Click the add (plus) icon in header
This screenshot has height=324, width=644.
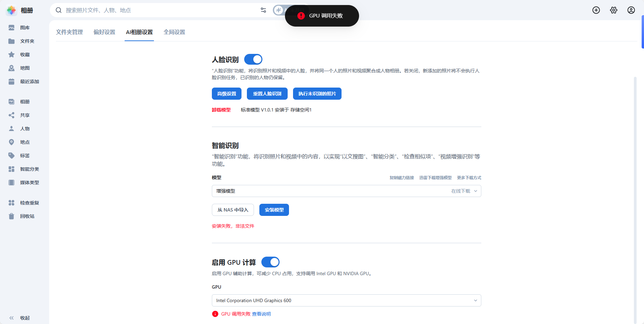click(596, 10)
